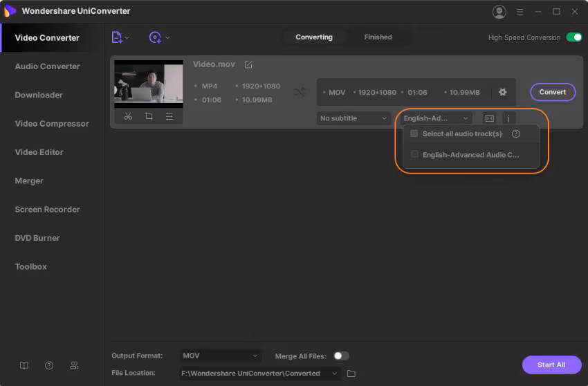Open DVD Burner in sidebar
The height and width of the screenshot is (386, 588).
(37, 238)
